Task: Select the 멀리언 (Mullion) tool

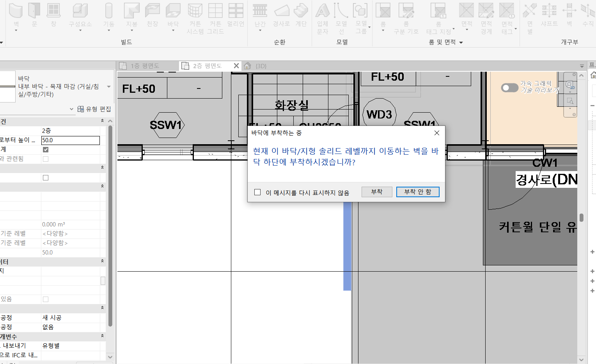Action: click(236, 12)
